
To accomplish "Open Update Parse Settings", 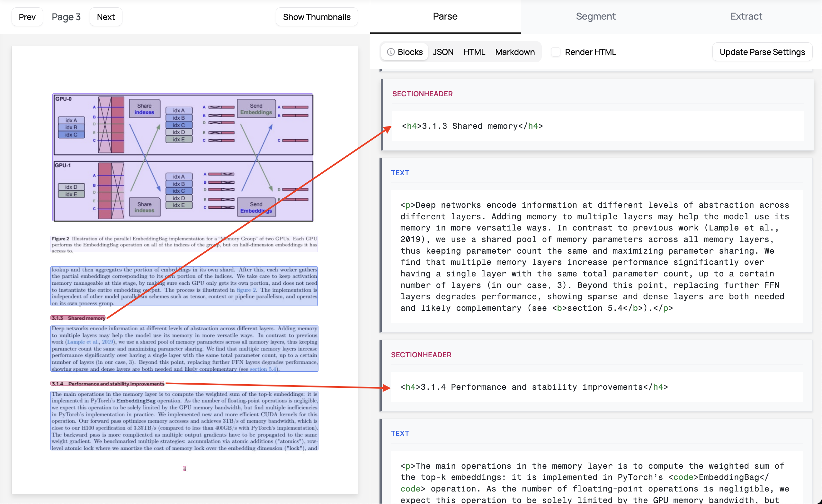I will (x=762, y=52).
